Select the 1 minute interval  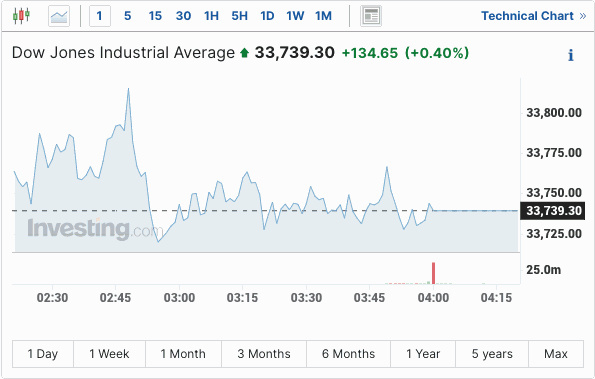coord(100,16)
